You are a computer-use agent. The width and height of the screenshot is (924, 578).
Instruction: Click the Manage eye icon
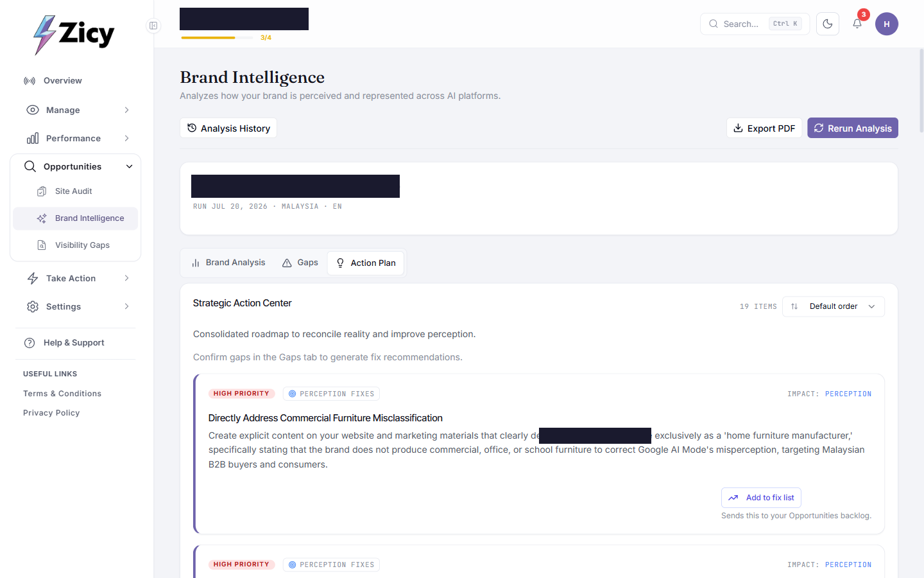pos(33,110)
